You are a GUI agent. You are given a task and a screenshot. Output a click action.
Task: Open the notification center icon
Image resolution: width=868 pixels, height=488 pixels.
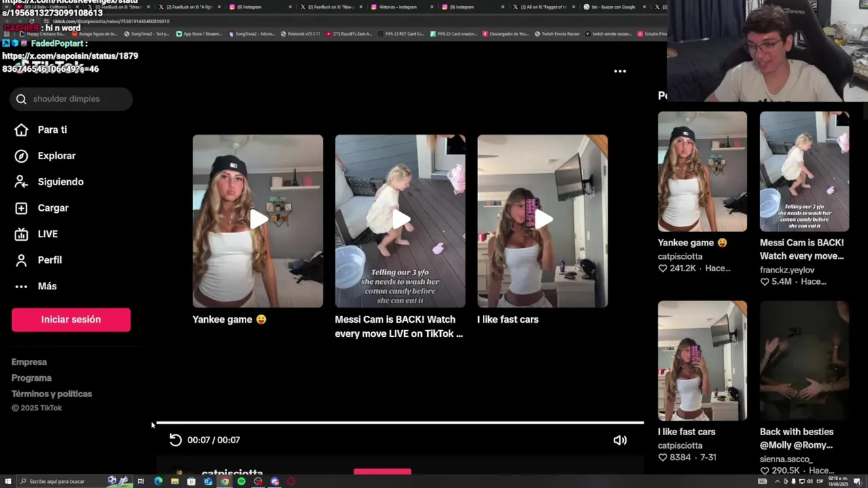[x=857, y=481]
